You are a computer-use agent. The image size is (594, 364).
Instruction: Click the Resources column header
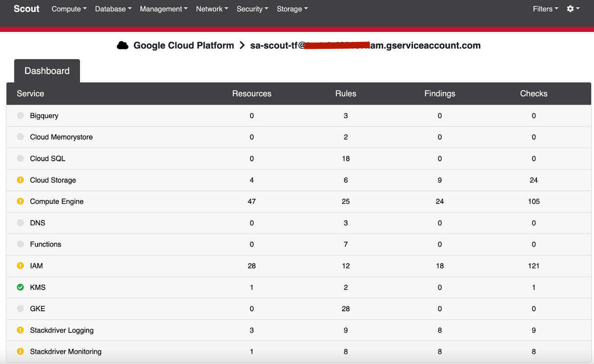tap(252, 93)
